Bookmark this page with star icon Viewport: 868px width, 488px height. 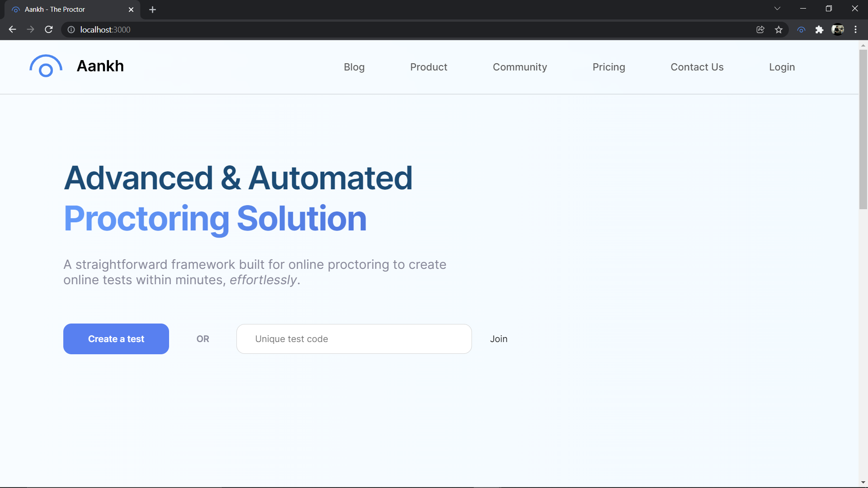[x=778, y=29]
